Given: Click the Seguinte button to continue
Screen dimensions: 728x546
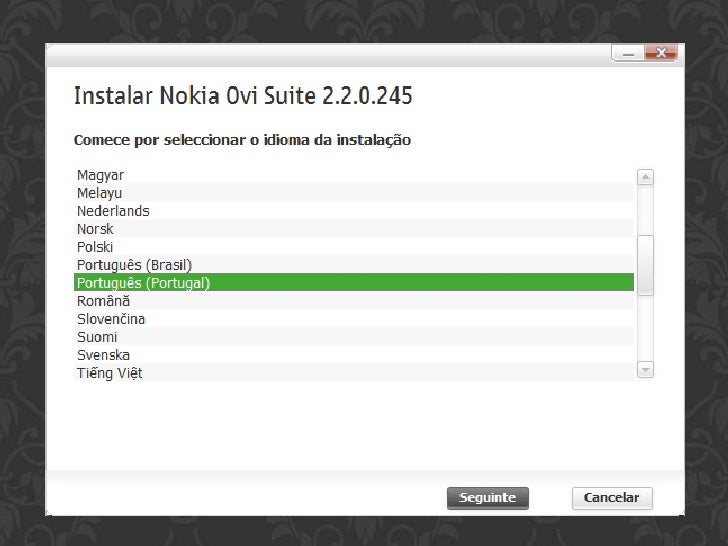Looking at the screenshot, I should pyautogui.click(x=488, y=498).
